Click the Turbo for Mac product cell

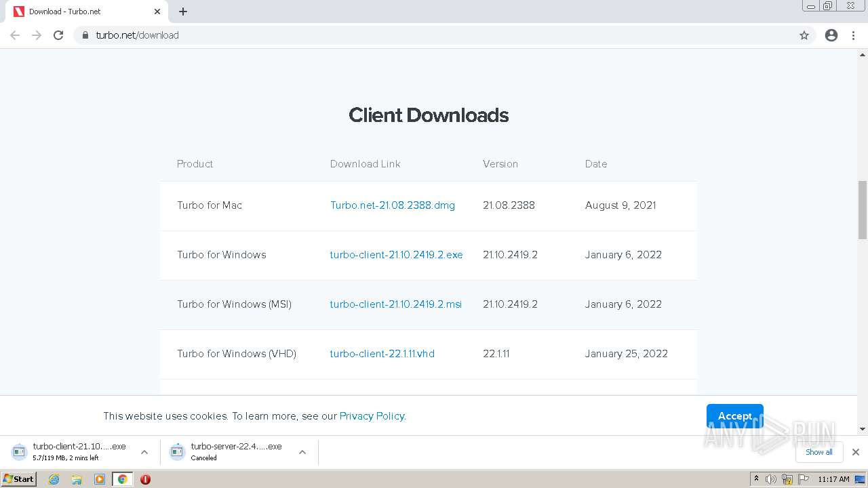pos(210,205)
